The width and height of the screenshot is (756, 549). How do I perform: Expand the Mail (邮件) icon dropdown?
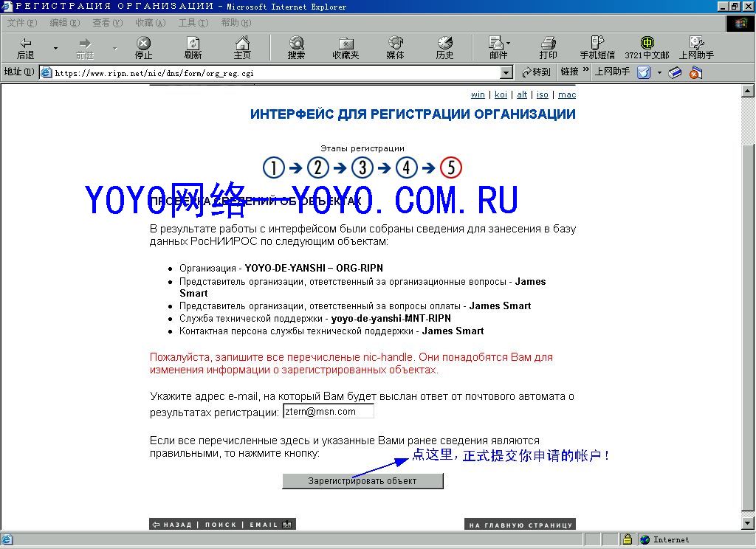[508, 44]
